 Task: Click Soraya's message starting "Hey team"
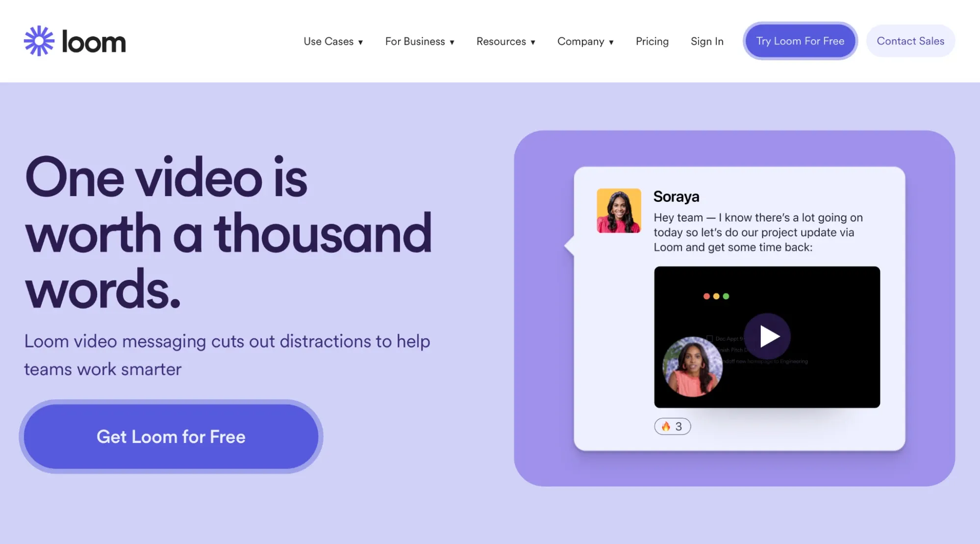pyautogui.click(x=758, y=232)
